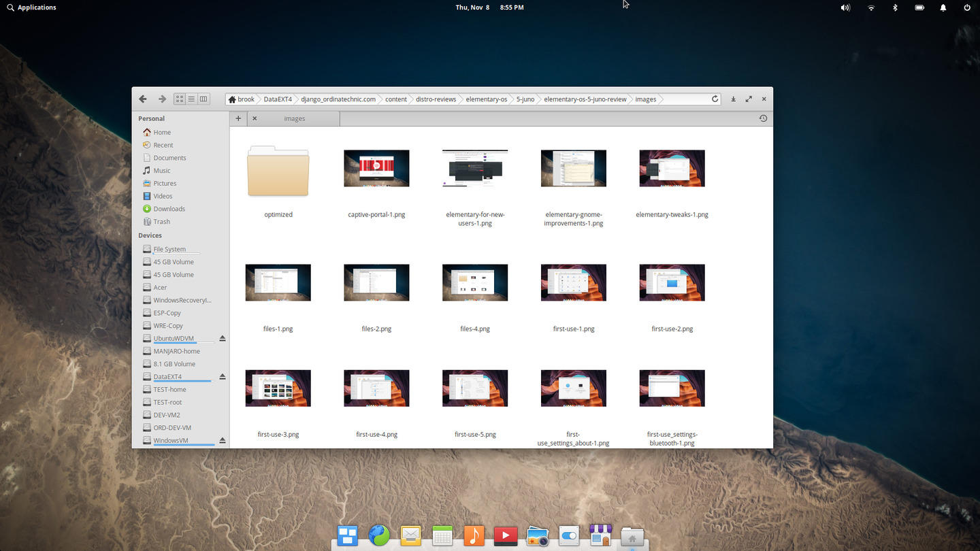Open notifications bell indicator
The image size is (980, 551).
point(943,7)
